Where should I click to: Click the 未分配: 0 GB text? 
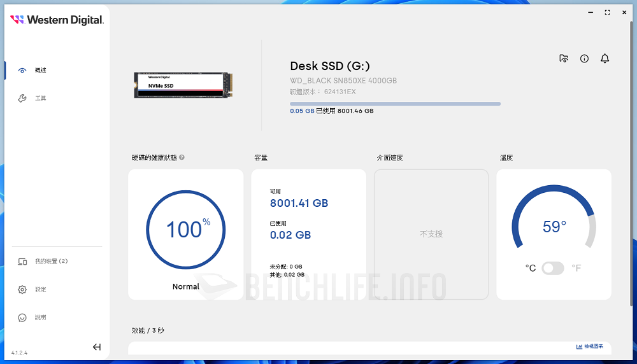pos(286,267)
